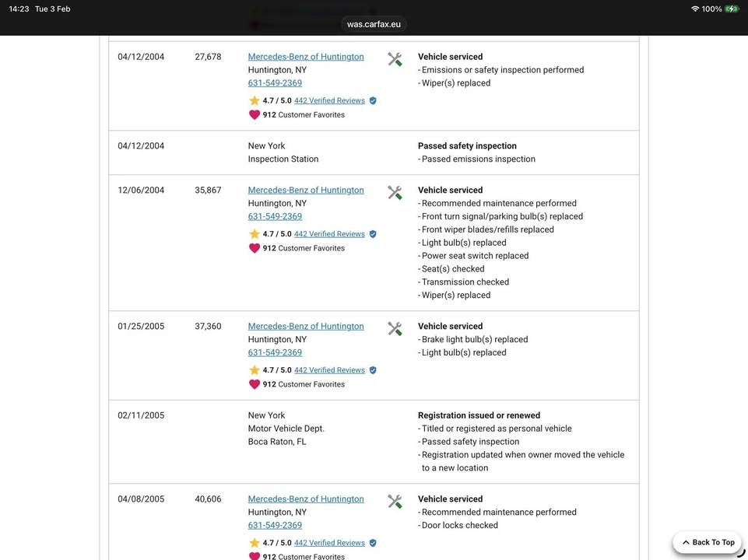This screenshot has height=560, width=748.
Task: Open 442 Verified Reviews in 04/12/2004 row
Action: click(x=329, y=100)
